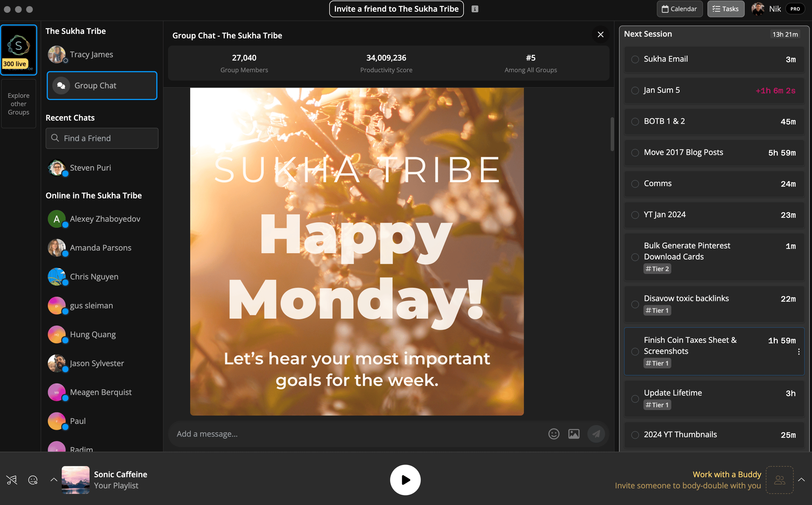812x505 pixels.
Task: Click the crossed-arrow icon in bottom-left corner
Action: tap(12, 480)
